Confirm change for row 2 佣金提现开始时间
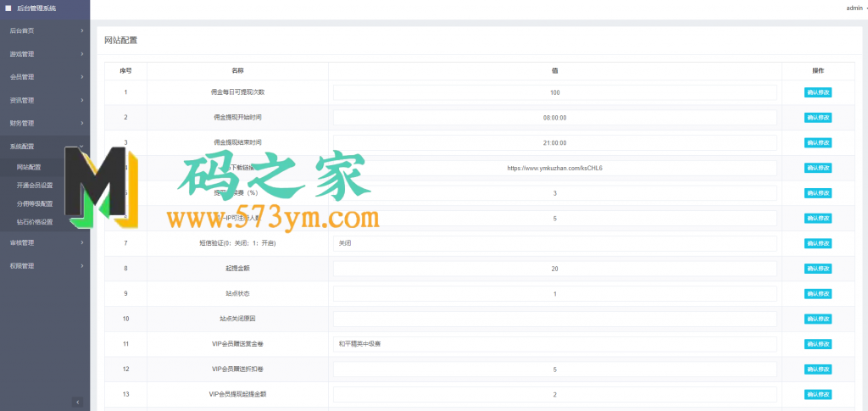 pos(818,118)
